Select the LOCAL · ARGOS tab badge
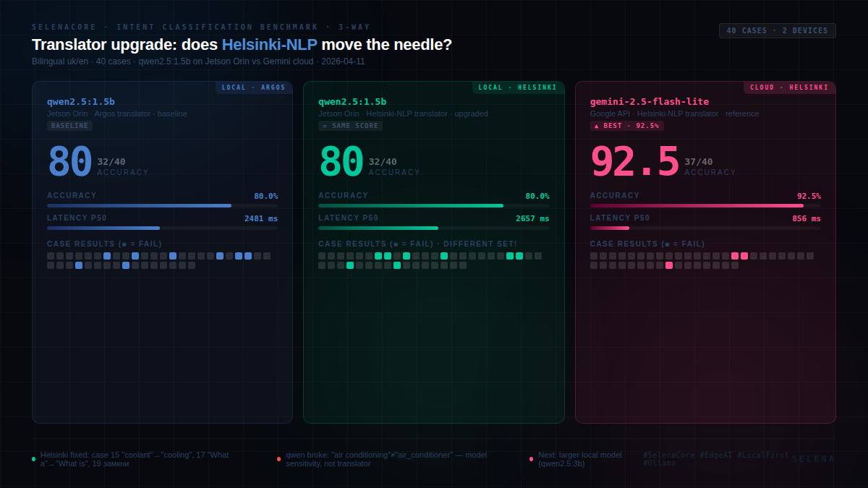 [x=254, y=87]
